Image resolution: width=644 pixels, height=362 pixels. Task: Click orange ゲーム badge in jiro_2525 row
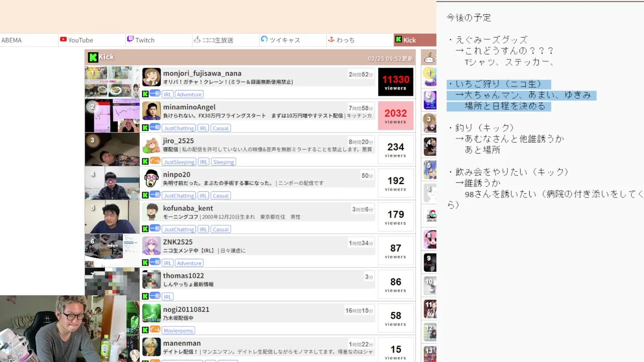click(x=155, y=161)
